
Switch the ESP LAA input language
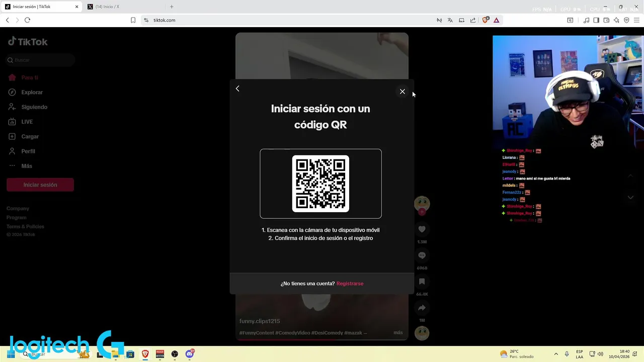[x=580, y=354]
